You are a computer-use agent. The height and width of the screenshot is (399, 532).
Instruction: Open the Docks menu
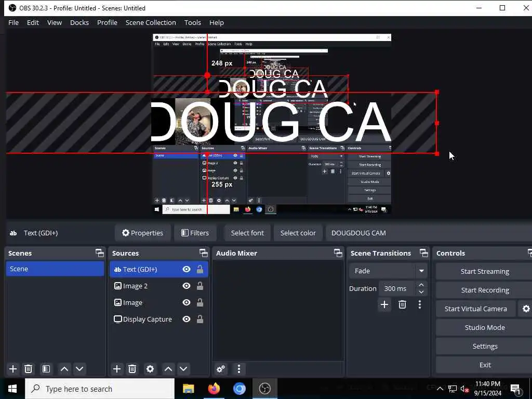(x=79, y=22)
